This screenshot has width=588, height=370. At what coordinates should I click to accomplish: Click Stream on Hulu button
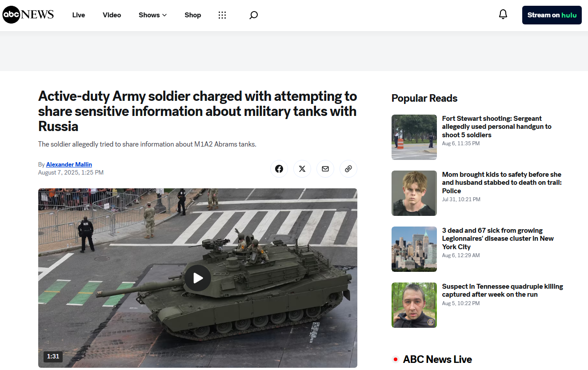[x=552, y=15]
